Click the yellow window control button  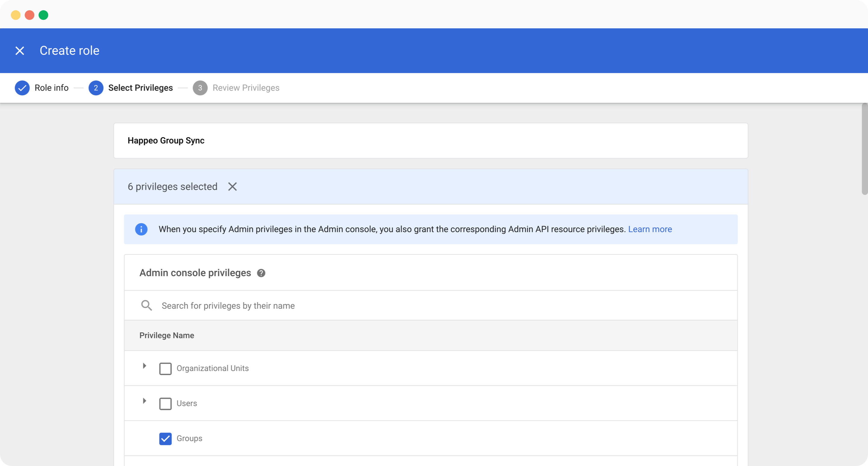(15, 15)
